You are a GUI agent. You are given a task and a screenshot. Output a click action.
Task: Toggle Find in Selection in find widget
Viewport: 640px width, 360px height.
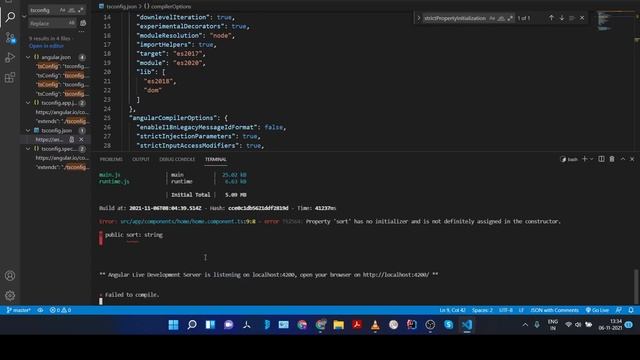coord(572,18)
